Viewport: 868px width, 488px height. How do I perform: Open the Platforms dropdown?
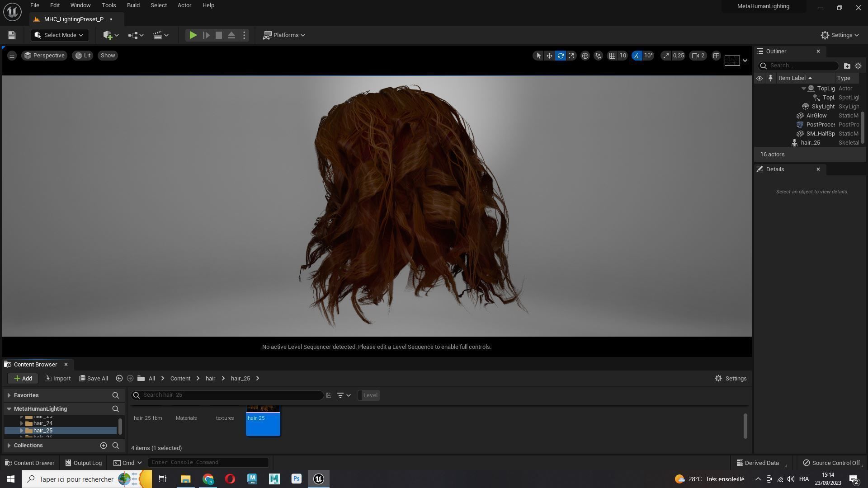[284, 35]
